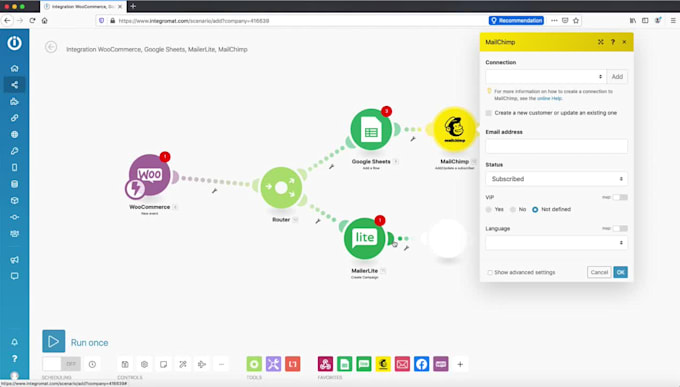680x387 pixels.
Task: Open the Status Subscribed dropdown
Action: [556, 179]
